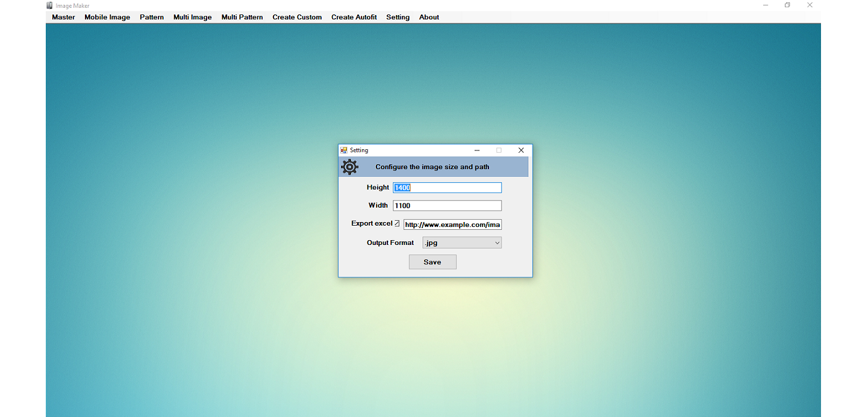Focus the Width text field
The image size is (868, 417).
coord(447,206)
